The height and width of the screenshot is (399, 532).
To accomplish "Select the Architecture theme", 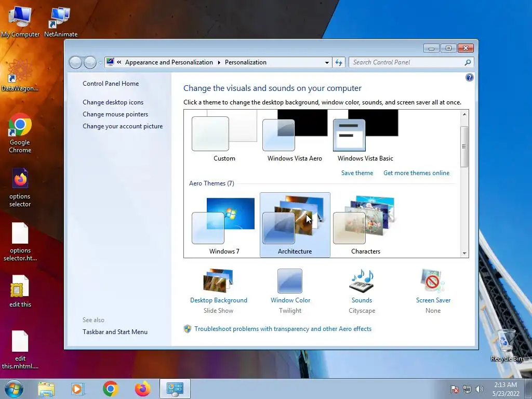I will (295, 224).
